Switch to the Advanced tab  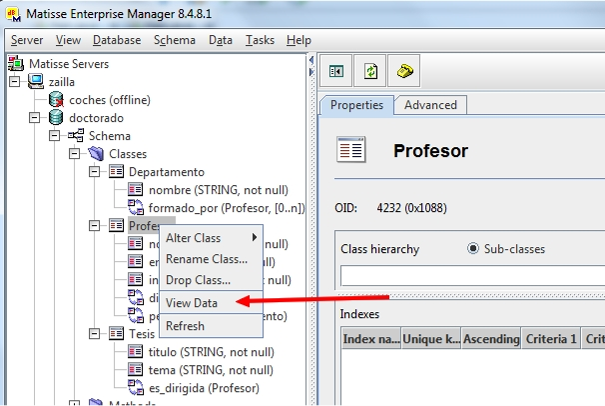click(x=431, y=105)
